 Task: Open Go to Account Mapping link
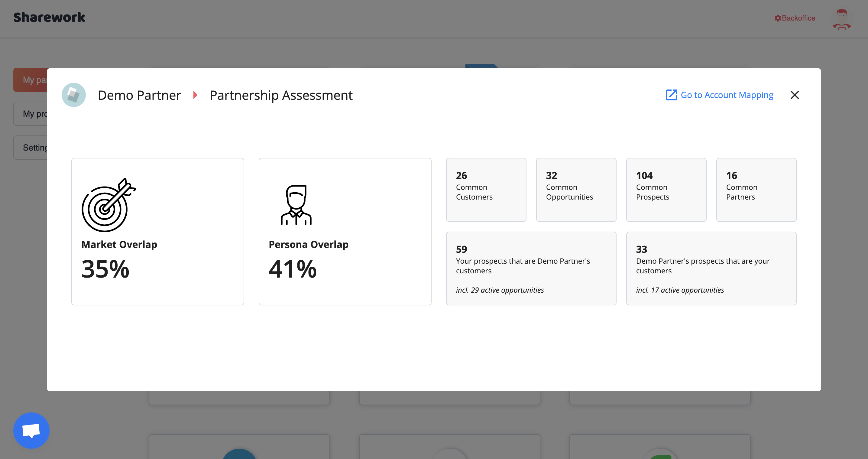719,95
